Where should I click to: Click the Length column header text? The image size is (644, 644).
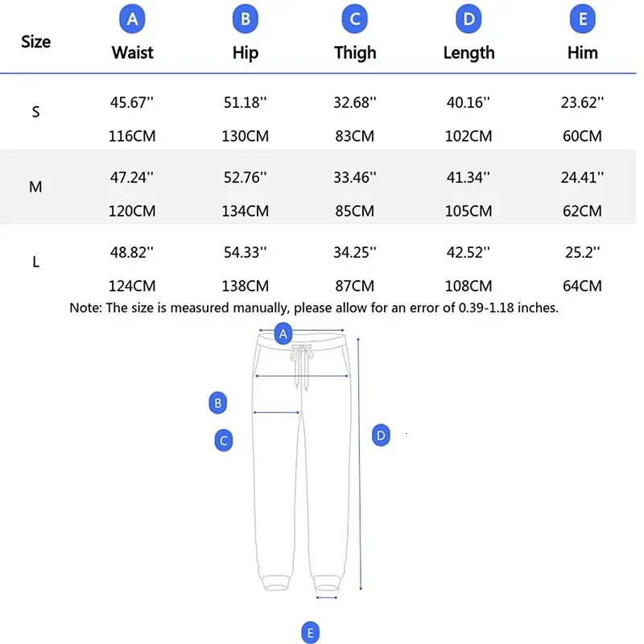point(469,53)
